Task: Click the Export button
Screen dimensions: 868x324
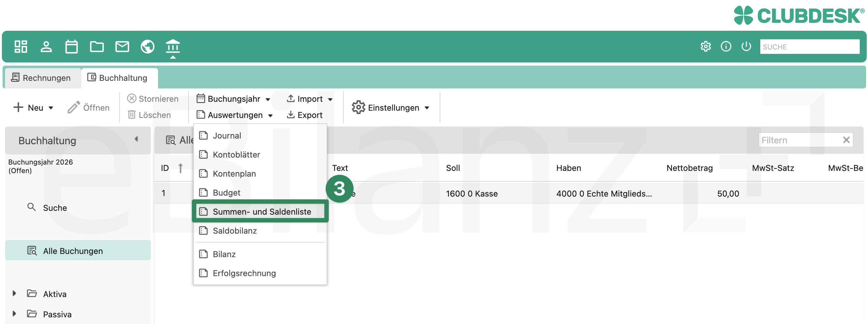Action: (304, 115)
